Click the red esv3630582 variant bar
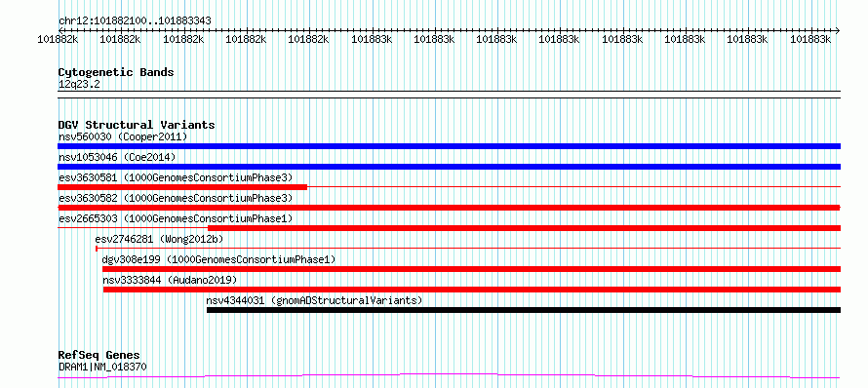 point(449,208)
